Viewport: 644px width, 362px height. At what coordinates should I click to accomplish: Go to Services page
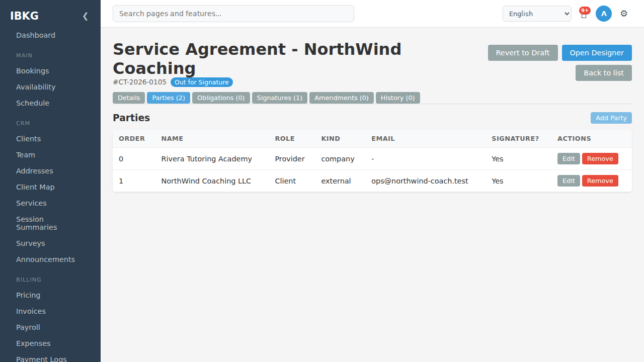31,203
